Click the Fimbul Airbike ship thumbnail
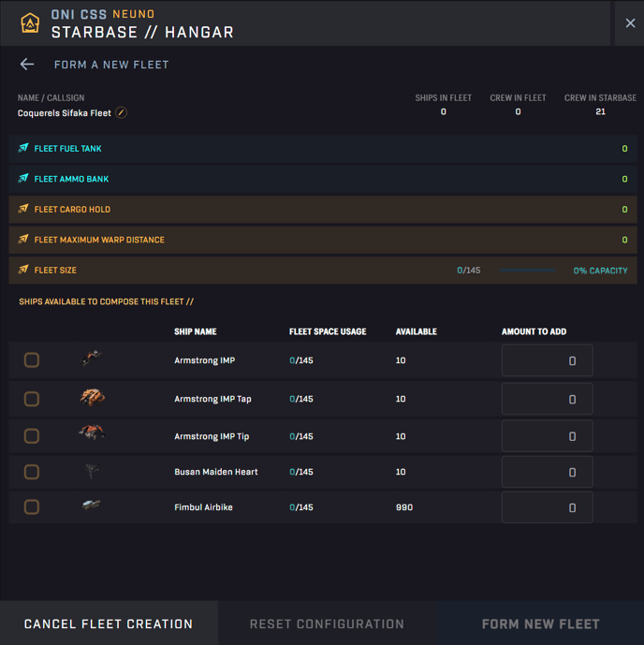The width and height of the screenshot is (644, 645). (x=91, y=506)
